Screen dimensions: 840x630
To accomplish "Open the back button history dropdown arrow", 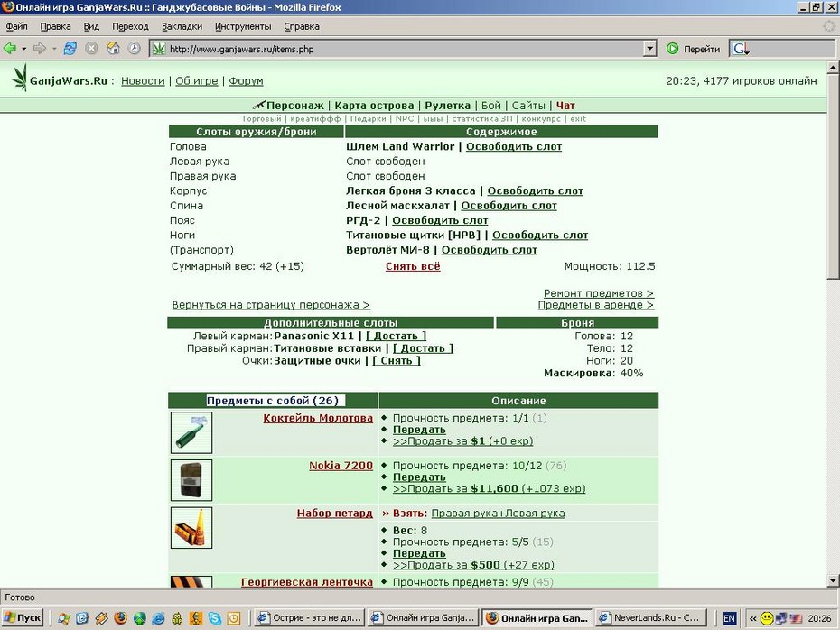I will pyautogui.click(x=24, y=49).
